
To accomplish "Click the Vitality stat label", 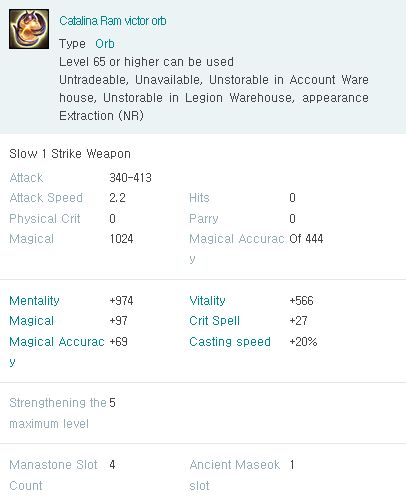I will pyautogui.click(x=207, y=301).
